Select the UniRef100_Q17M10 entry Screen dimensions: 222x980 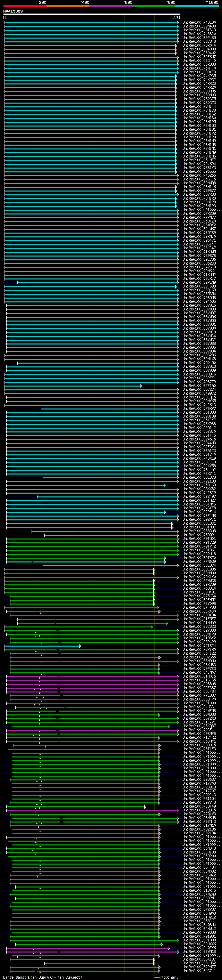pos(199,826)
